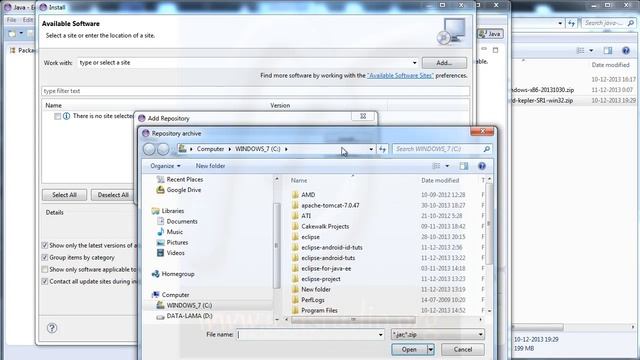
Task: Select WINDOWS_7 (C:) drive in navigation pane
Action: 189,305
